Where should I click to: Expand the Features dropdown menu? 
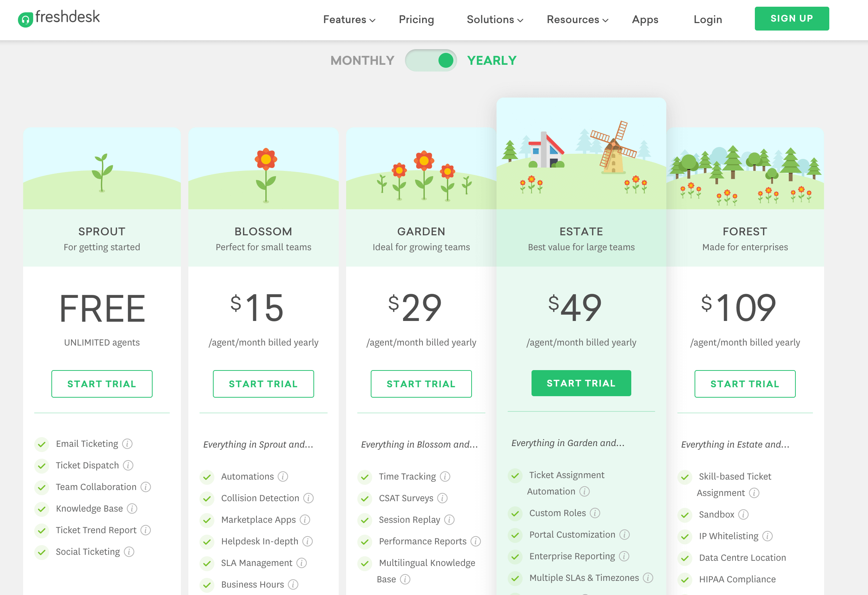[349, 19]
